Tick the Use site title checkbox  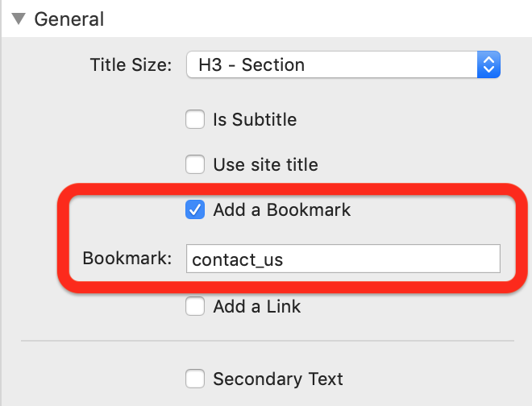click(195, 164)
